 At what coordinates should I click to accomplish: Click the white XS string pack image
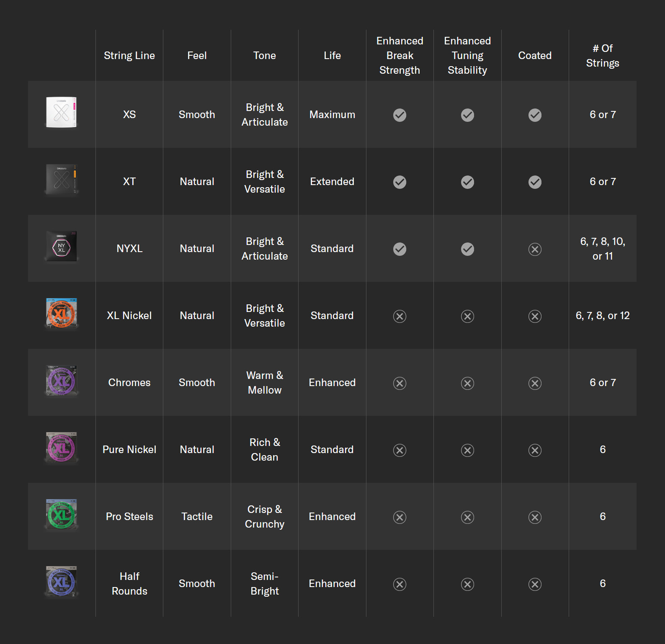tap(62, 112)
